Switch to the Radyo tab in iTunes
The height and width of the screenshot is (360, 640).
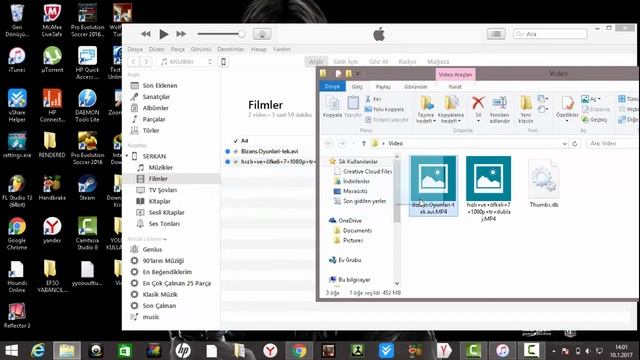[407, 62]
